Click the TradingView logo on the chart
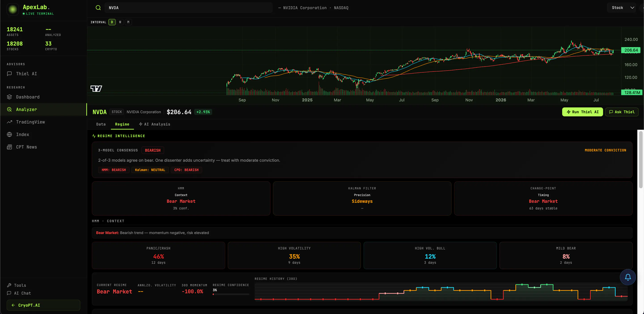Viewport: 644px width, 314px height. point(96,88)
